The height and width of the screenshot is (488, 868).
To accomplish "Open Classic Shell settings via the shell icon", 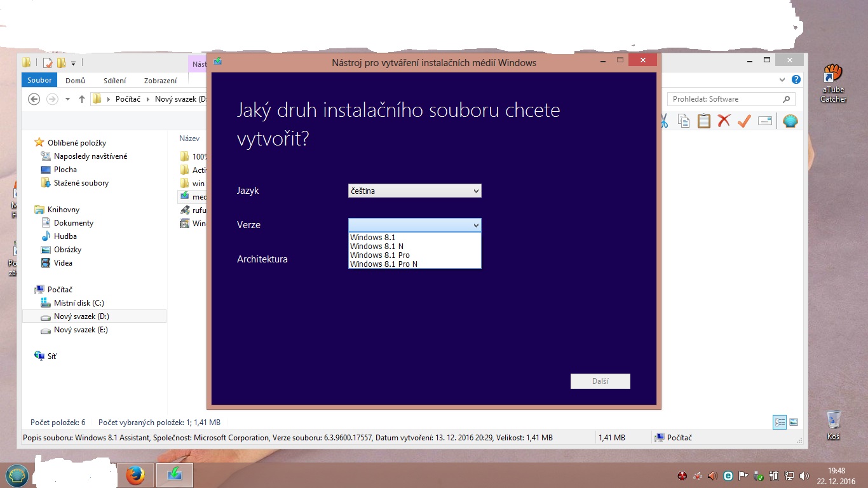I will pyautogui.click(x=790, y=121).
